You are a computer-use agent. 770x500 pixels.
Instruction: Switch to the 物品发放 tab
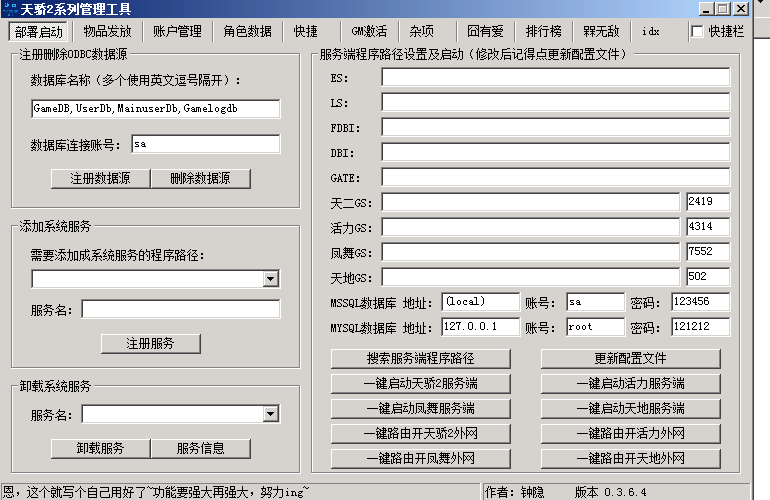click(x=107, y=32)
